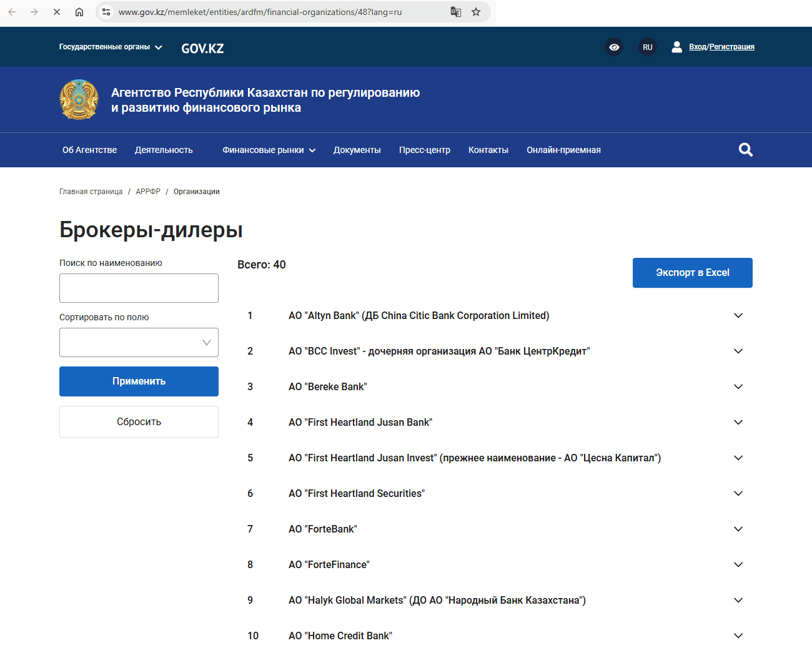Expand chevron for "First Heartland Jusan Bank"

738,422
